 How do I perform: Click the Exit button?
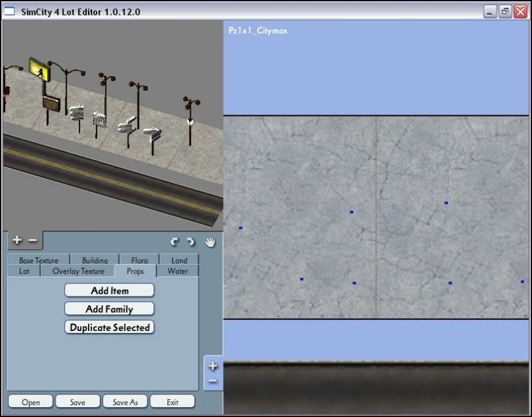pyautogui.click(x=172, y=402)
